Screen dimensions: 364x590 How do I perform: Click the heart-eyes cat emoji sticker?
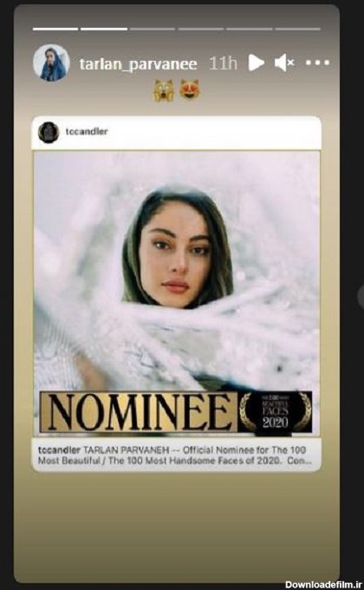(x=190, y=89)
